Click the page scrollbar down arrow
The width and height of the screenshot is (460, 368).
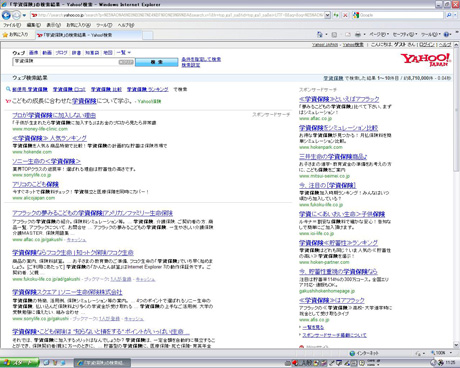456,345
